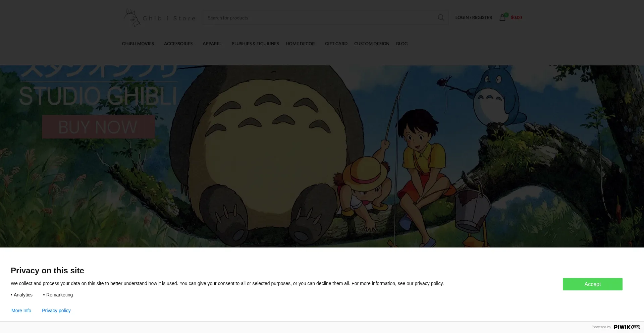This screenshot has height=333, width=644.
Task: Select the BLOG menu item
Action: 401,44
